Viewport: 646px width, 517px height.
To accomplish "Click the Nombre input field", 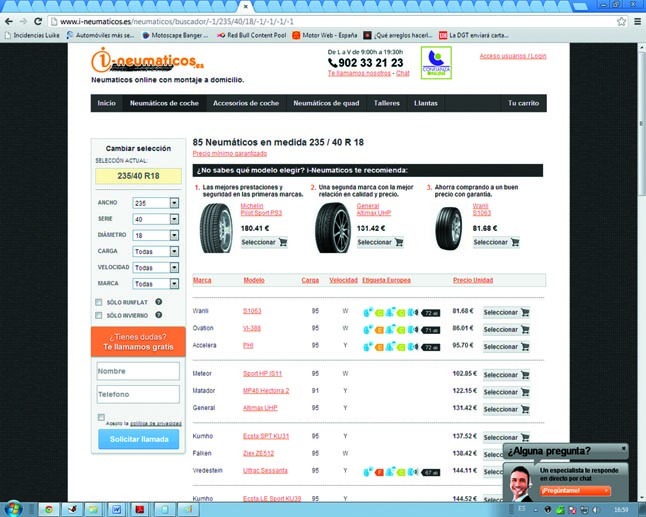I will point(138,371).
